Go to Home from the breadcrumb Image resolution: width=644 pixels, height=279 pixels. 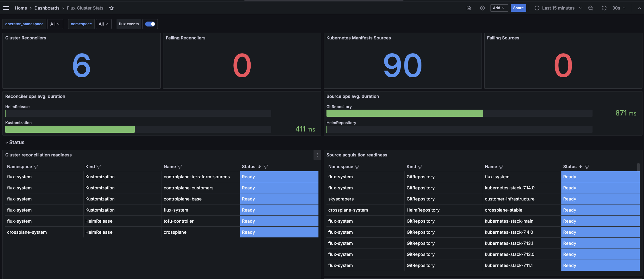point(21,8)
